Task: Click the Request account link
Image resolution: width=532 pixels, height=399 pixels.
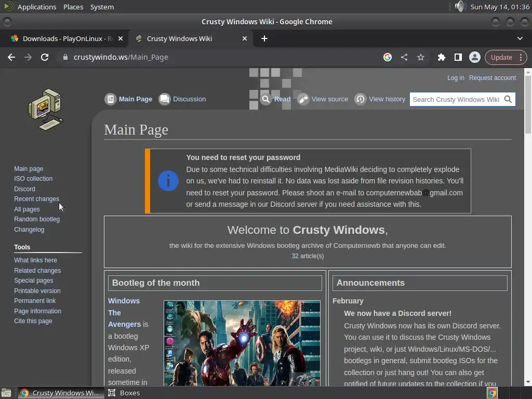Action: click(493, 78)
